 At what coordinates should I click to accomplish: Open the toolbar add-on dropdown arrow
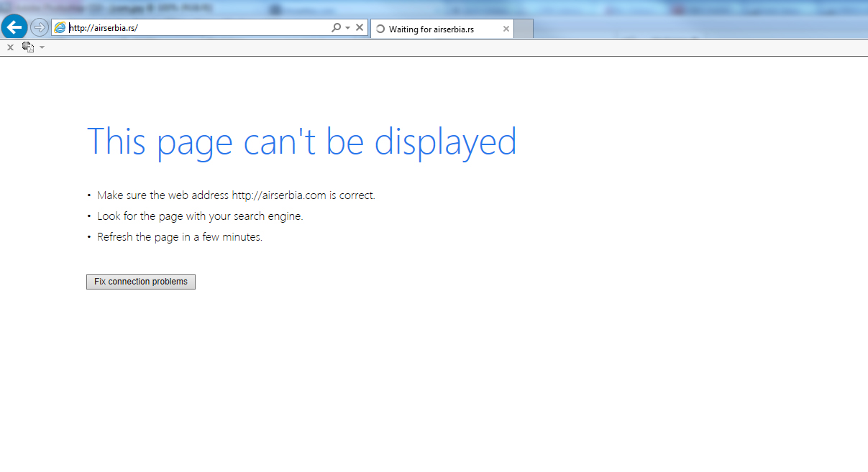pyautogui.click(x=42, y=47)
